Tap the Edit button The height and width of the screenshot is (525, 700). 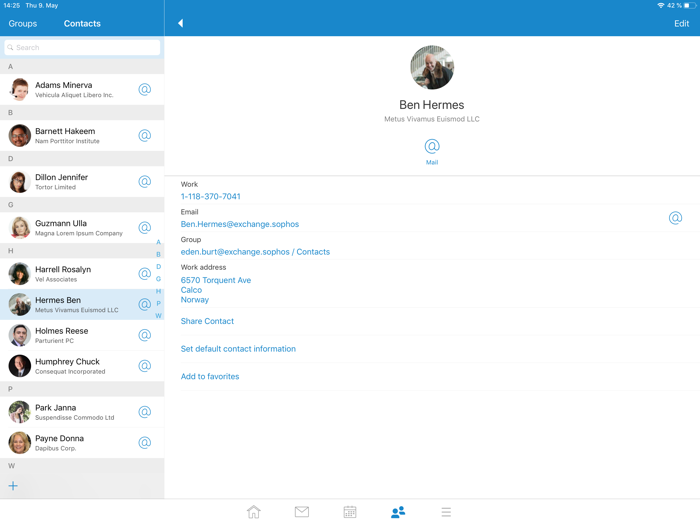[681, 24]
